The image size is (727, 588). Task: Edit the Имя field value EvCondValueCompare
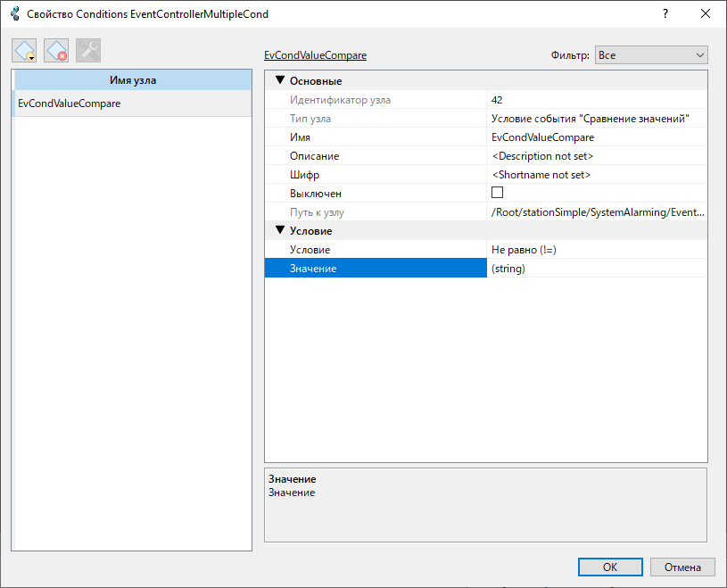(x=597, y=137)
